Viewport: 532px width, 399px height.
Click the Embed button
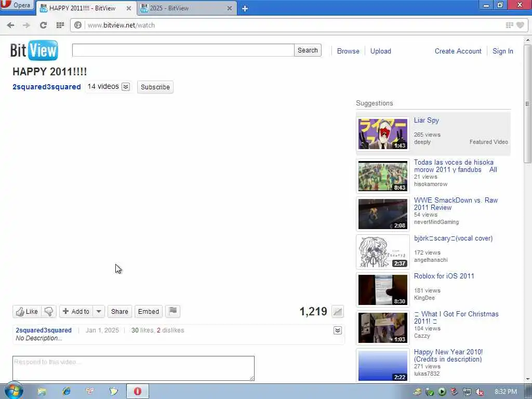point(148,312)
